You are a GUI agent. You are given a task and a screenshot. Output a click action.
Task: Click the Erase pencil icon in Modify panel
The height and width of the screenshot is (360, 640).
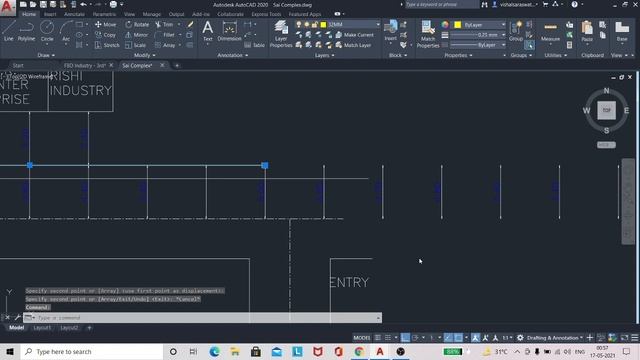point(190,24)
